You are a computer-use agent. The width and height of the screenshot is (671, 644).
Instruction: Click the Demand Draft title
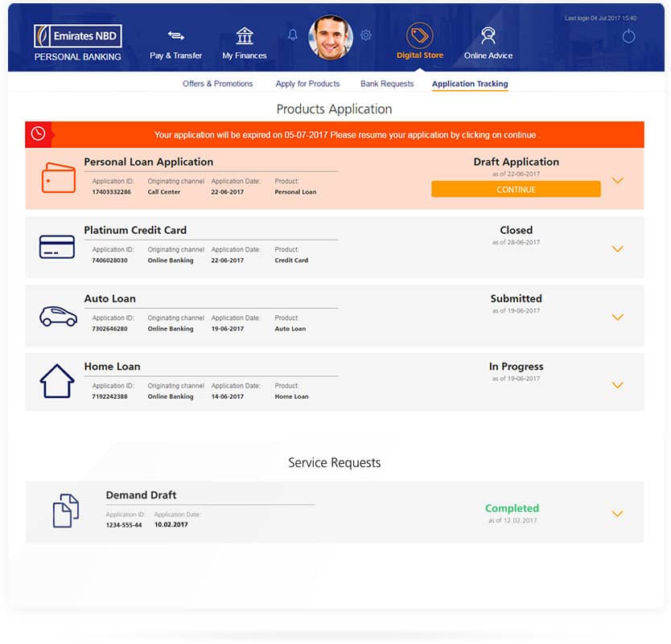point(142,494)
